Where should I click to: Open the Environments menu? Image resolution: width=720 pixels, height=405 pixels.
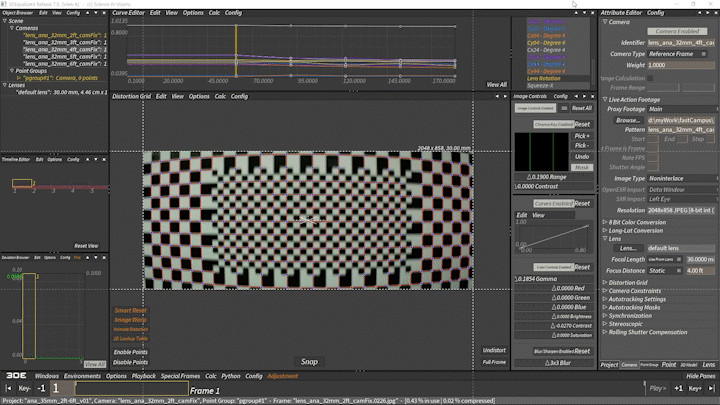click(x=82, y=376)
